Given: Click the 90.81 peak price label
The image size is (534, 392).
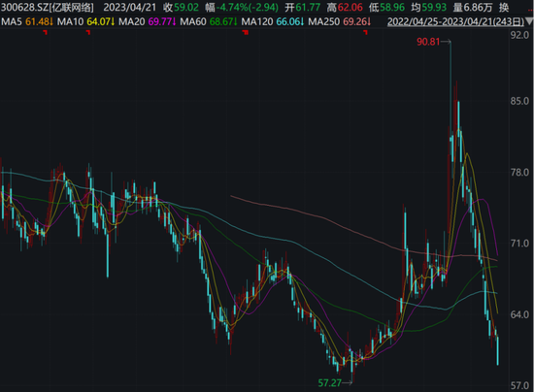Looking at the screenshot, I should point(428,42).
